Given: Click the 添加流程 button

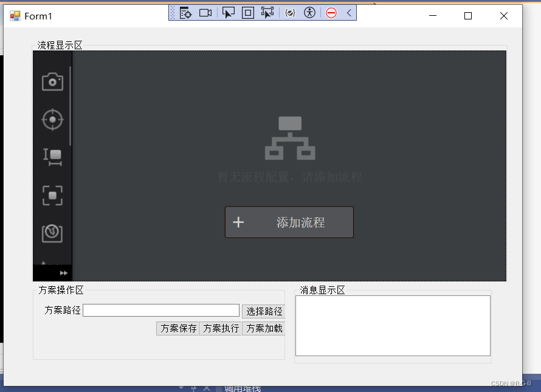Looking at the screenshot, I should point(289,222).
